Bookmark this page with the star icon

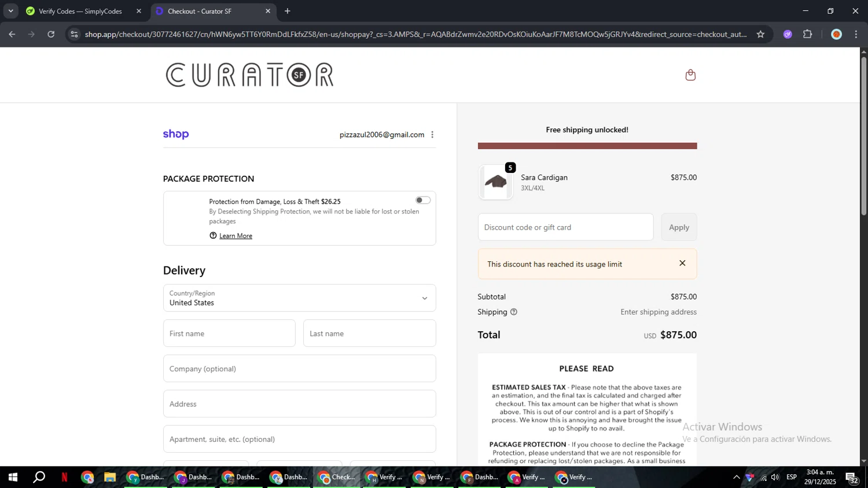[x=760, y=34]
